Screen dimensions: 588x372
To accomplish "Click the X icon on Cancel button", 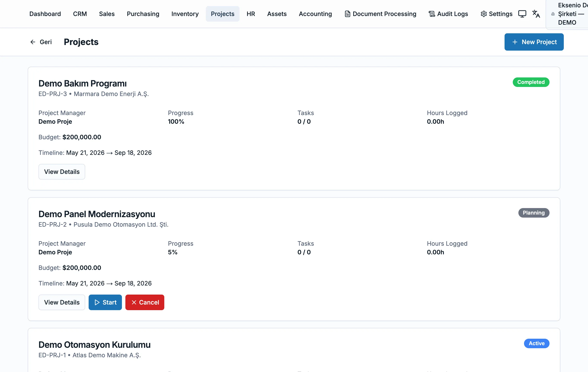I will tap(134, 302).
